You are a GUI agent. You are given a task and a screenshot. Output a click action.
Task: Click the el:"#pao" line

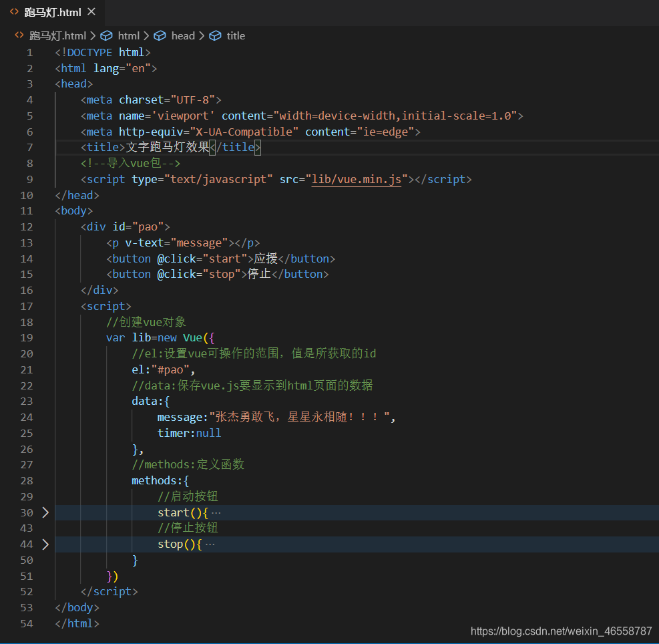[x=163, y=369]
